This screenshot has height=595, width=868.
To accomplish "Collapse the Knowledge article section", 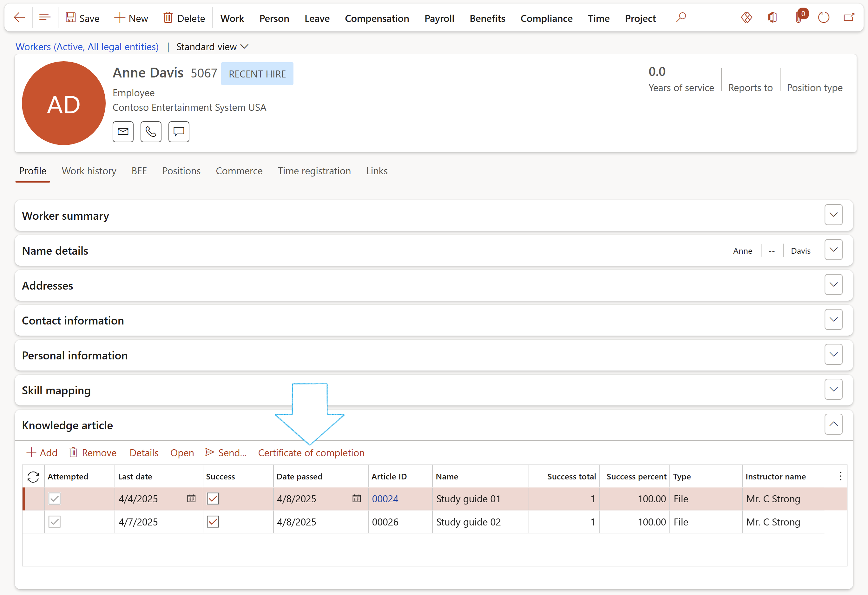I will (834, 424).
